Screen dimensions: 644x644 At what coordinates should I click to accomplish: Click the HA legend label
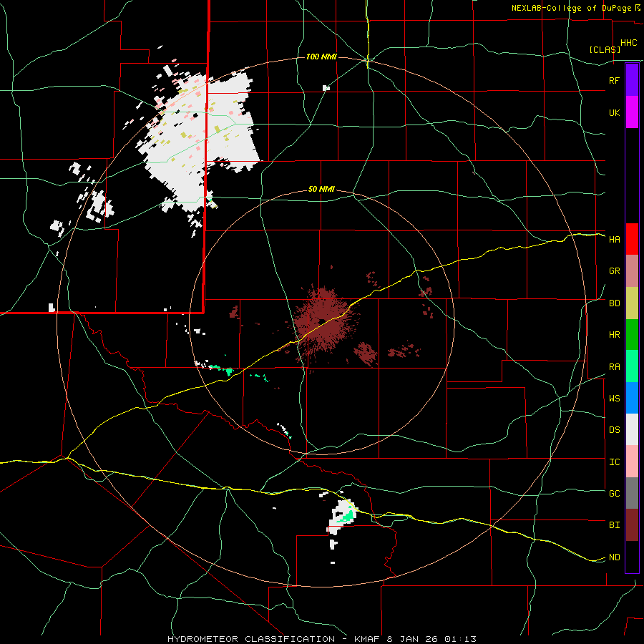(x=614, y=239)
